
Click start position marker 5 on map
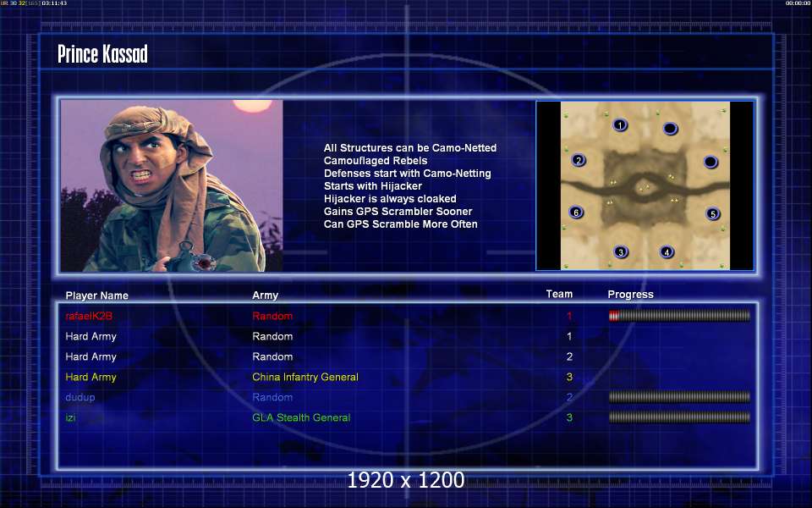click(x=713, y=213)
